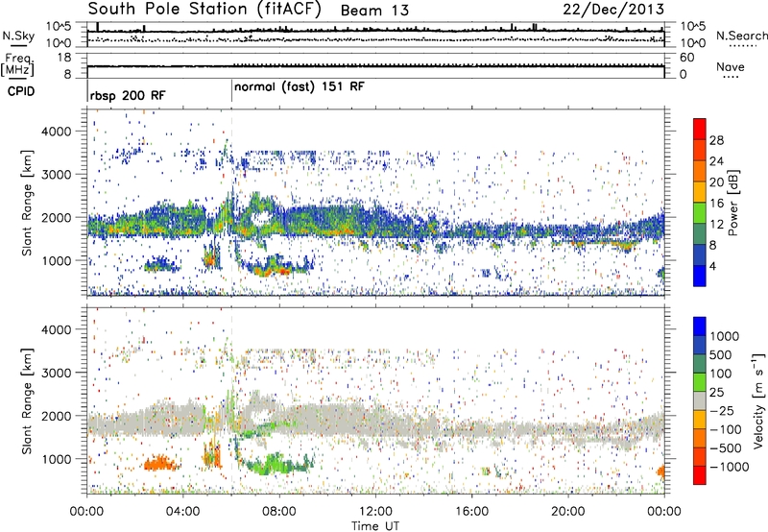
Task: Click the 'Nave' legend label
Action: point(731,66)
